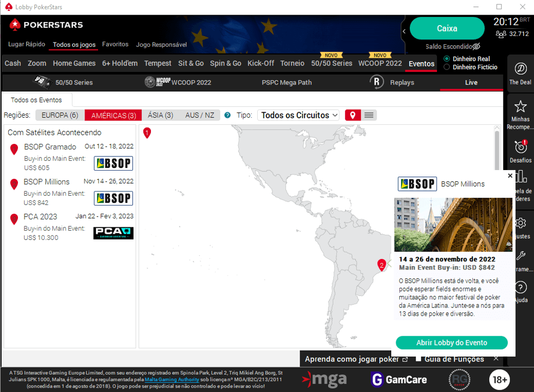
Task: Open the Sit & Go tab
Action: coord(191,63)
